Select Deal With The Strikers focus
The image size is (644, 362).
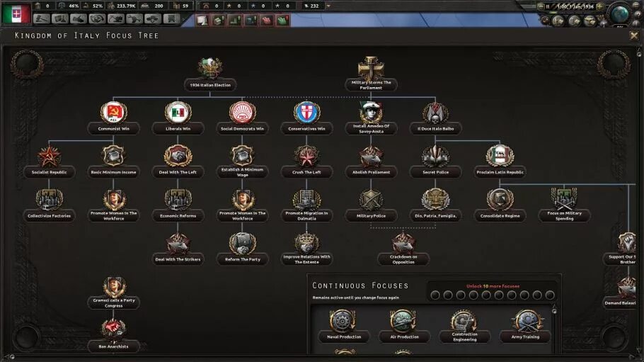click(178, 249)
